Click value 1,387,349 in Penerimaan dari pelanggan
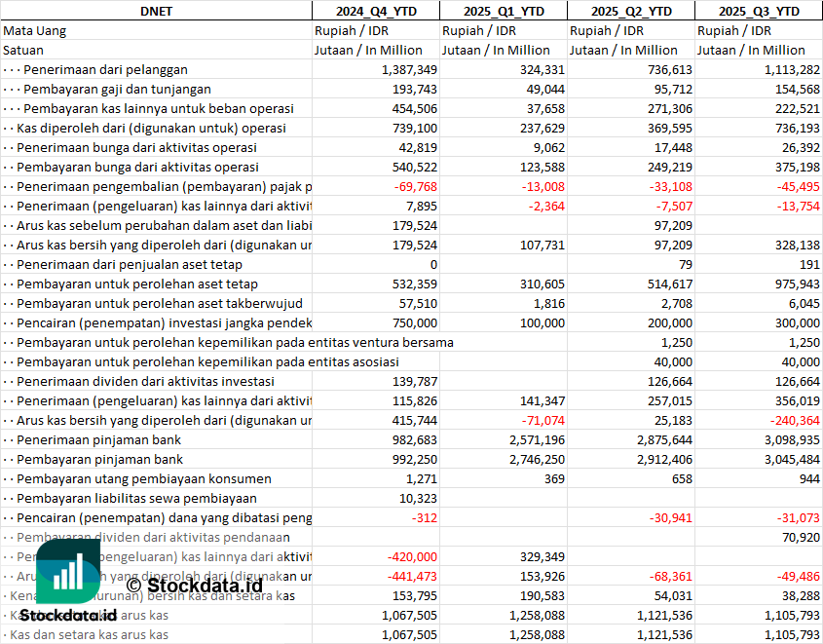This screenshot has height=644, width=823. coord(409,70)
